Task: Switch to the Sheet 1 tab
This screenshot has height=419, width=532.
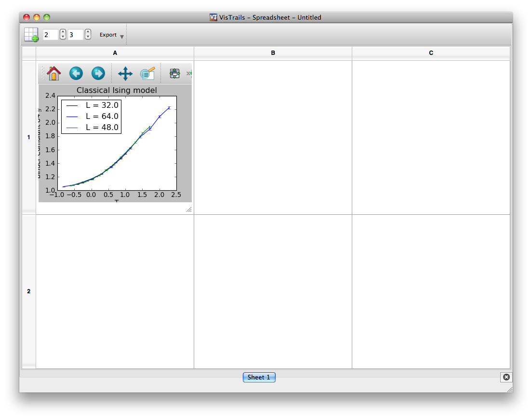Action: tap(259, 377)
